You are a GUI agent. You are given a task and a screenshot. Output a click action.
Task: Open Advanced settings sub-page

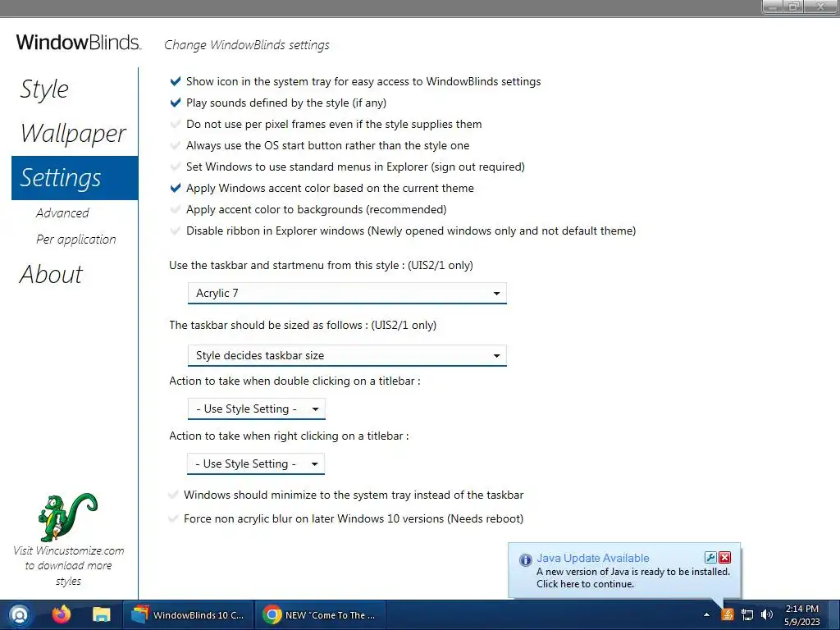[62, 212]
